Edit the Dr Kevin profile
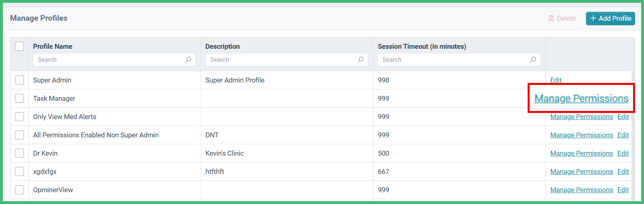Screen dimensions: 644x204 click(x=623, y=153)
